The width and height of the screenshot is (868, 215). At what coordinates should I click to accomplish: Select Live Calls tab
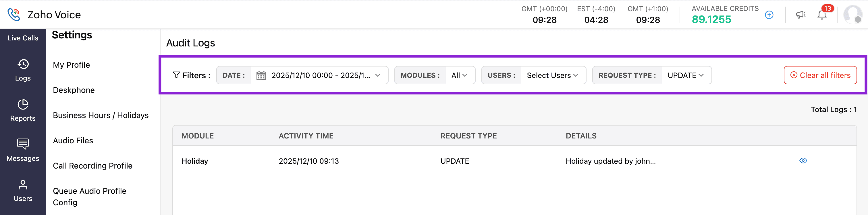pyautogui.click(x=23, y=38)
